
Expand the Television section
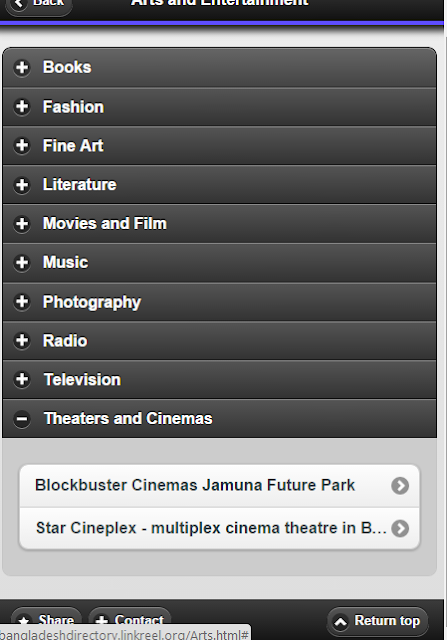click(220, 380)
